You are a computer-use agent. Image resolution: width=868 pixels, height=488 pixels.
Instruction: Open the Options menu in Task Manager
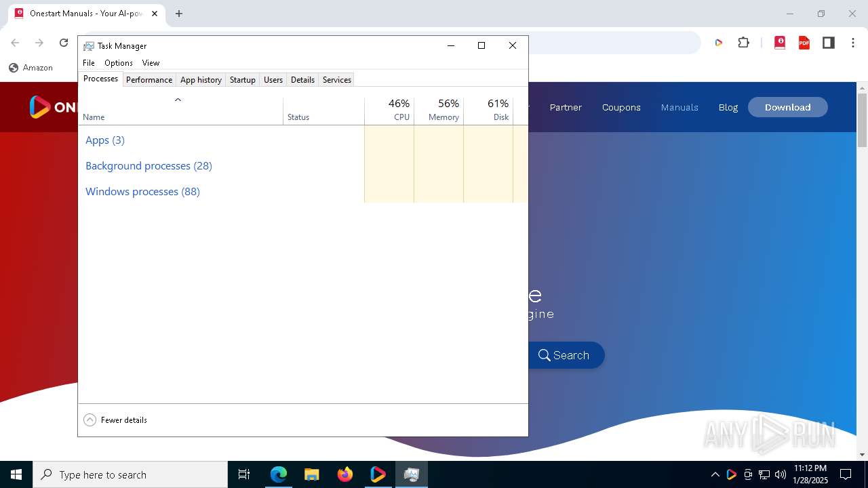pos(119,63)
